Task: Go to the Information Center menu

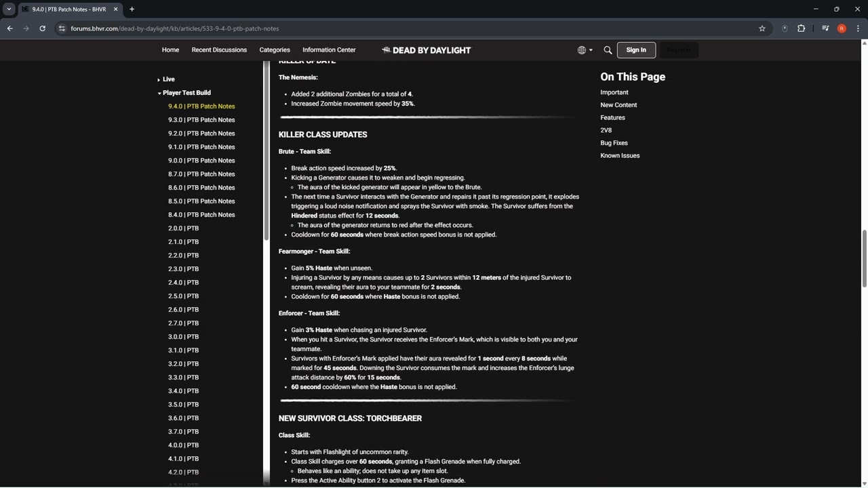Action: (x=329, y=50)
